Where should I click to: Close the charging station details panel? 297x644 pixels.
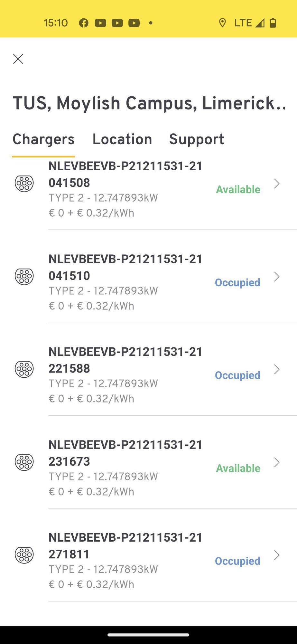[18, 59]
